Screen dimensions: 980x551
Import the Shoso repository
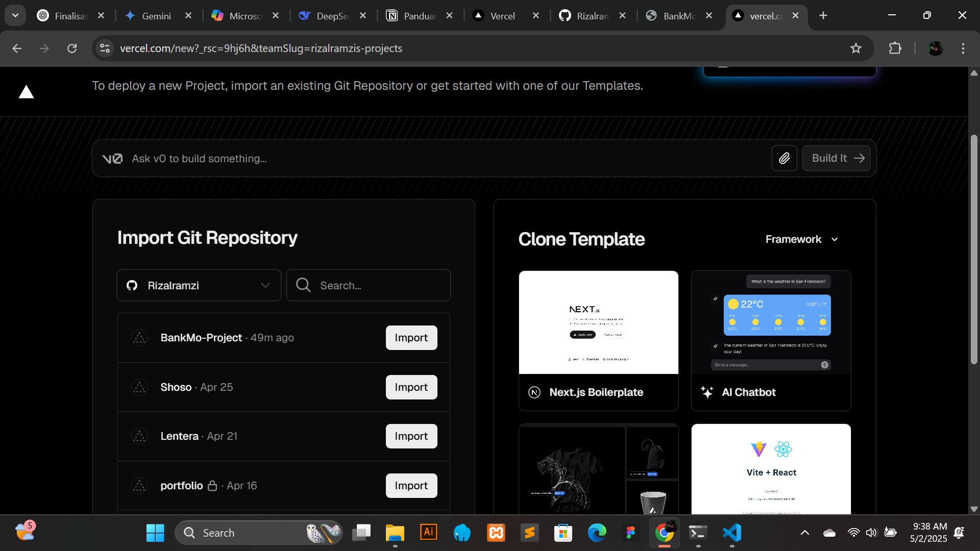[x=411, y=387]
